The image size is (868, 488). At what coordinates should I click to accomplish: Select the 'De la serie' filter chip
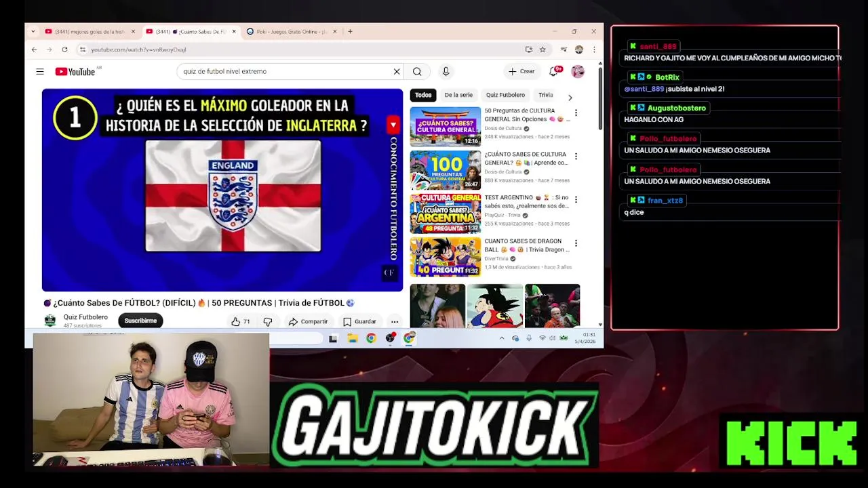tap(458, 96)
